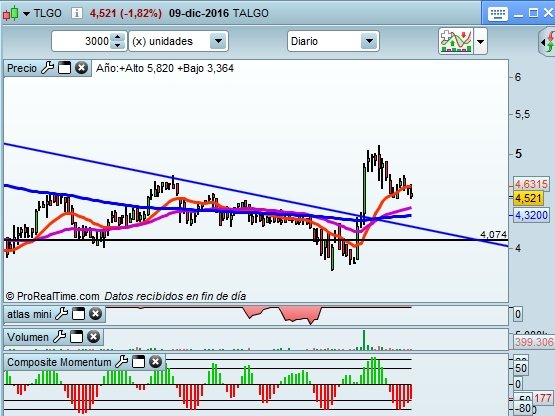Close the Precio panel
This screenshot has width=555, height=416.
[81, 67]
